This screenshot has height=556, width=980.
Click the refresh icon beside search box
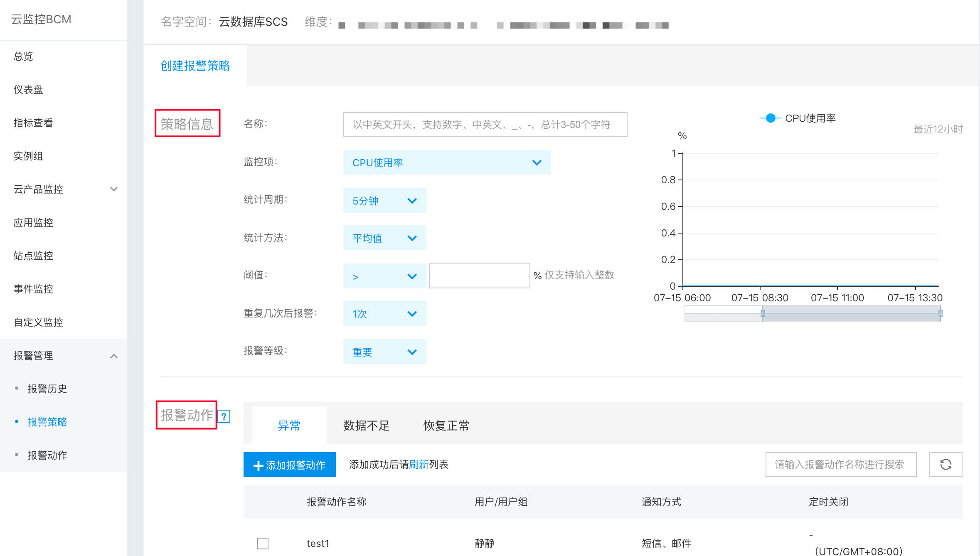coord(946,464)
